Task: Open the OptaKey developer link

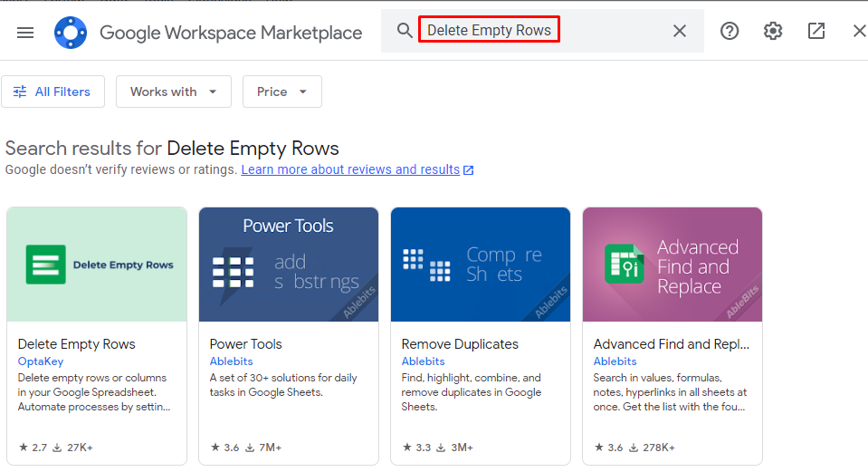Action: pos(41,361)
